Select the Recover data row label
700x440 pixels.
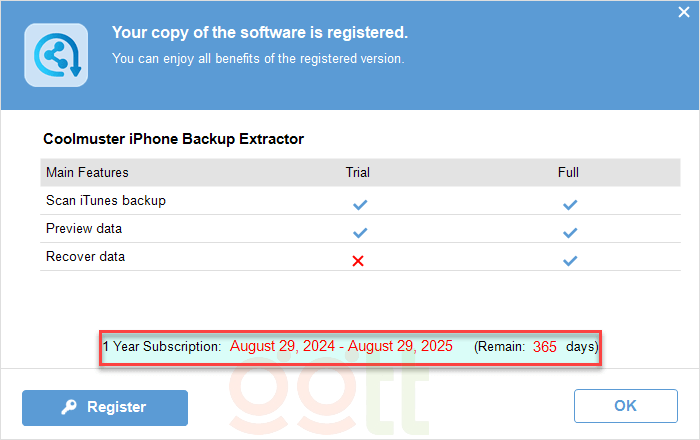coord(86,256)
